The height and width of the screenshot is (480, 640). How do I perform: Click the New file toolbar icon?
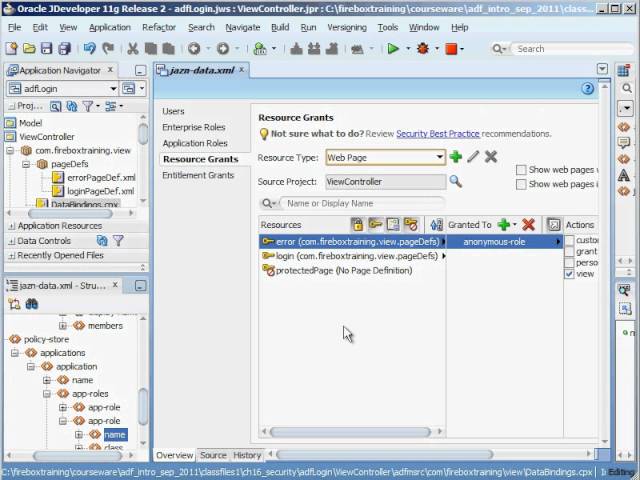pyautogui.click(x=12, y=49)
